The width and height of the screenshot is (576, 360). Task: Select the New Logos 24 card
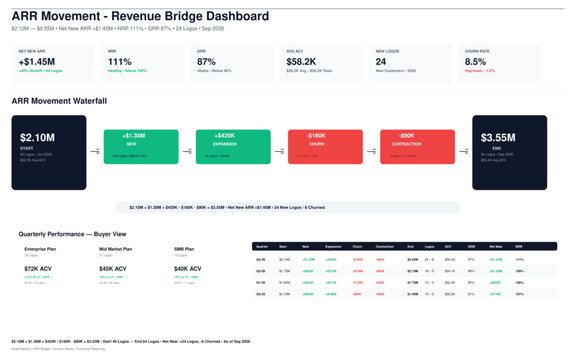(410, 63)
